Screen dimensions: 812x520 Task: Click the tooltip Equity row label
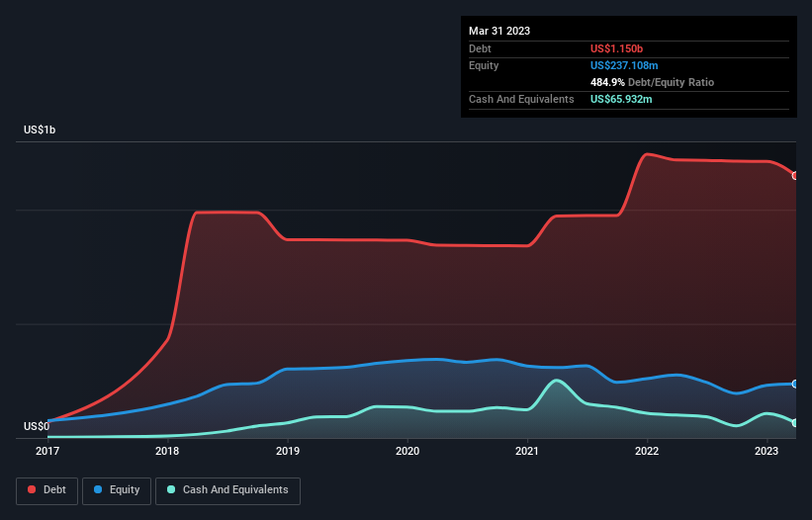tap(484, 65)
